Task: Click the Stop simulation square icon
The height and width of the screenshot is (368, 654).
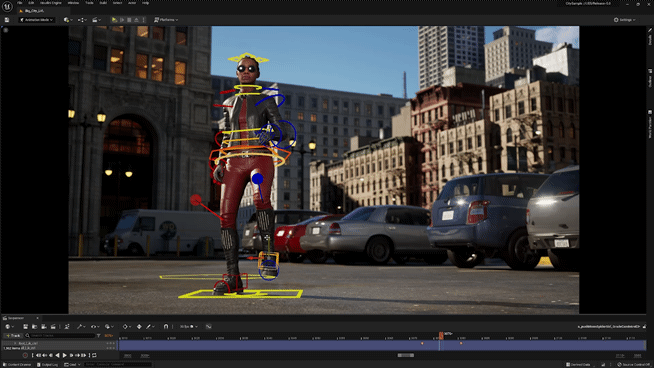Action: pyautogui.click(x=129, y=20)
